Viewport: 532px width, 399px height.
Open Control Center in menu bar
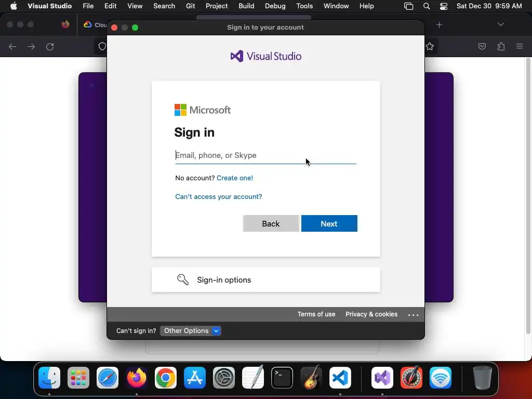pos(444,6)
